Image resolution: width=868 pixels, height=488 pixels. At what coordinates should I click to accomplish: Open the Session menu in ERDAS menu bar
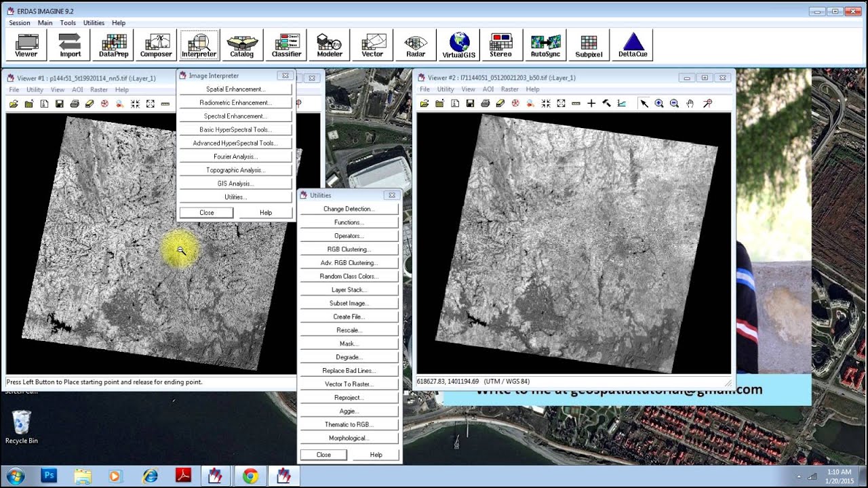click(19, 23)
